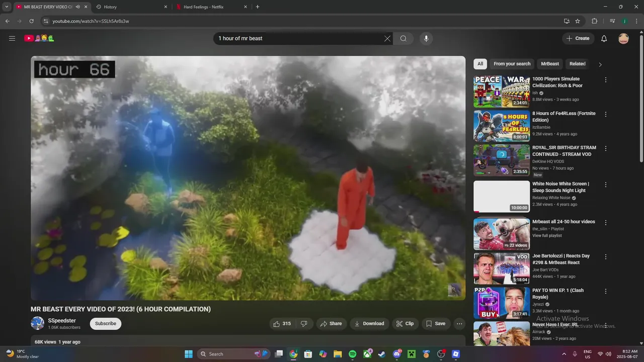Select the All filter chip
Image resolution: width=644 pixels, height=362 pixels.
pos(480,64)
